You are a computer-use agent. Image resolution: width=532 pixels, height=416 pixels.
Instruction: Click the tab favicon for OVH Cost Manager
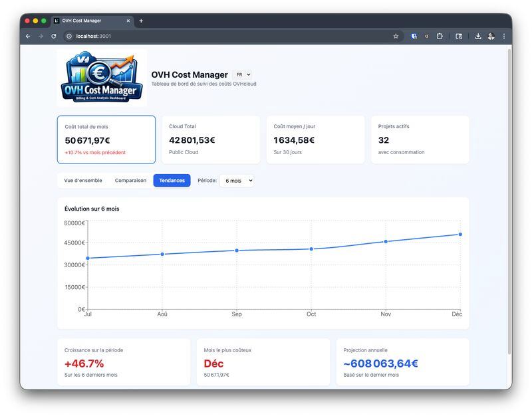click(57, 21)
